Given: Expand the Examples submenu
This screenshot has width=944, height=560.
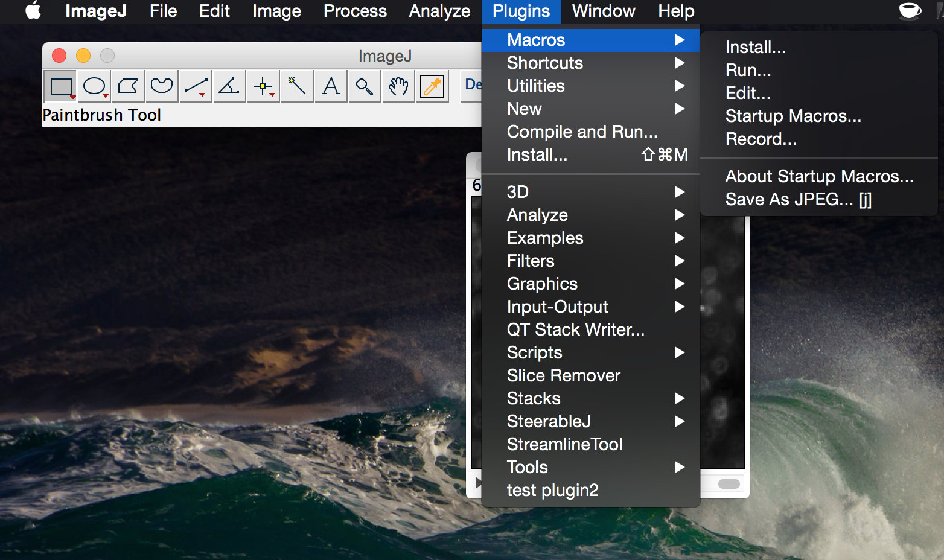Looking at the screenshot, I should tap(590, 238).
